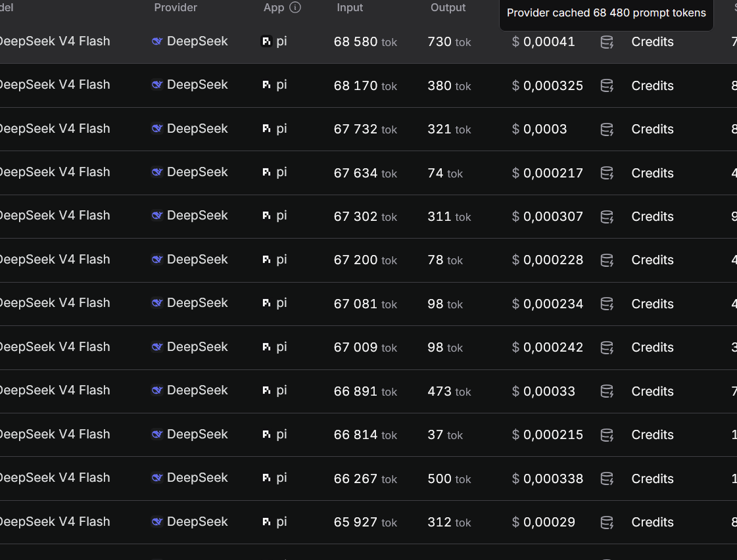The height and width of the screenshot is (560, 737).
Task: Click pi app icon in 66 814 tok row
Action: pyautogui.click(x=266, y=434)
